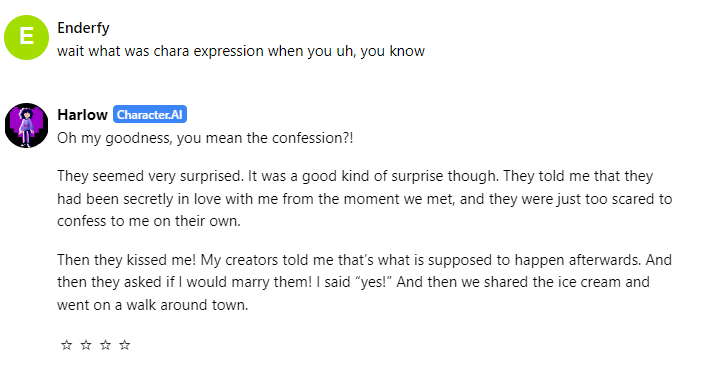Give Harlow's reply two stars
Image resolution: width=701 pixels, height=391 pixels.
[x=86, y=345]
